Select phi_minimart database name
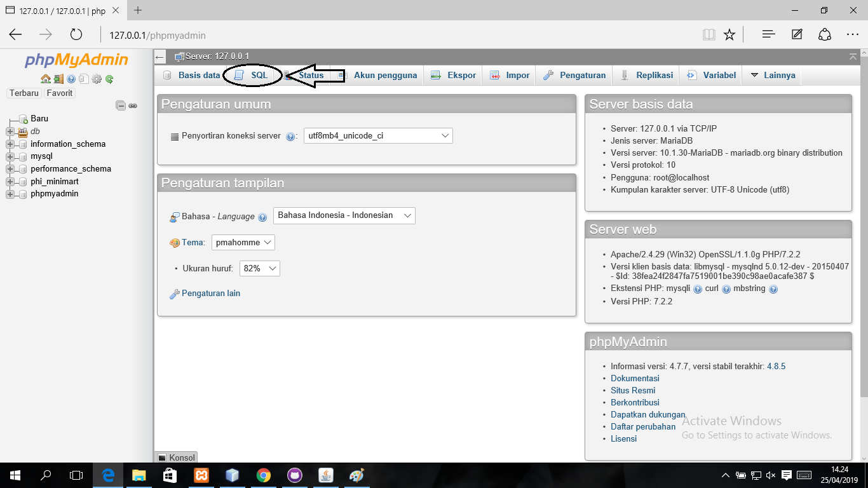Image resolution: width=868 pixels, height=488 pixels. click(55, 182)
